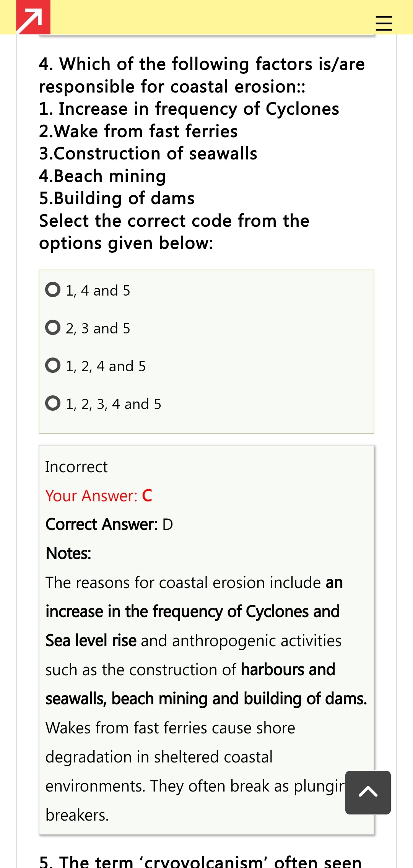Viewport: 413px width, 868px height.
Task: Click the "2, 3 and 5" option text
Action: tap(98, 328)
